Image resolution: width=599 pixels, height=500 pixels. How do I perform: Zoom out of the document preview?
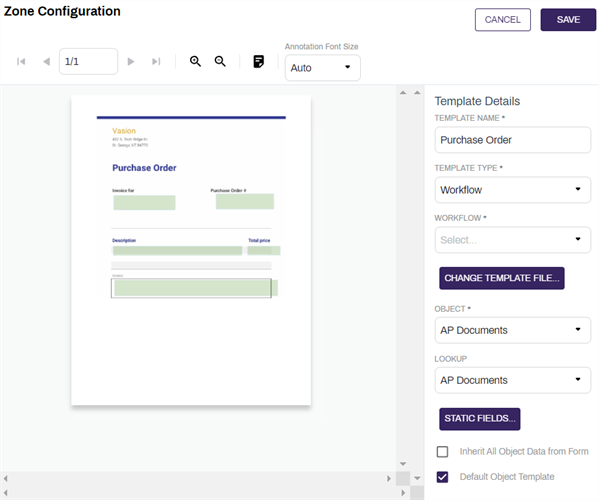tap(220, 61)
